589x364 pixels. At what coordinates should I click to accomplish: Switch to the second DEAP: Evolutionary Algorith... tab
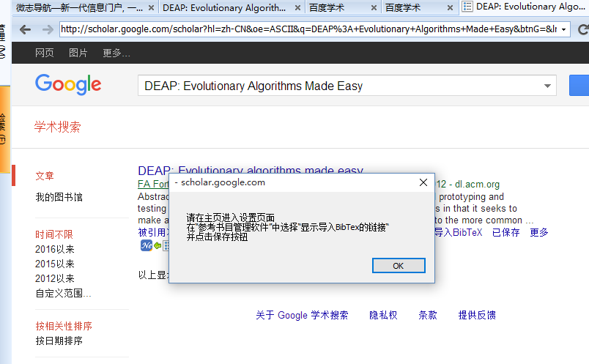coord(224,8)
